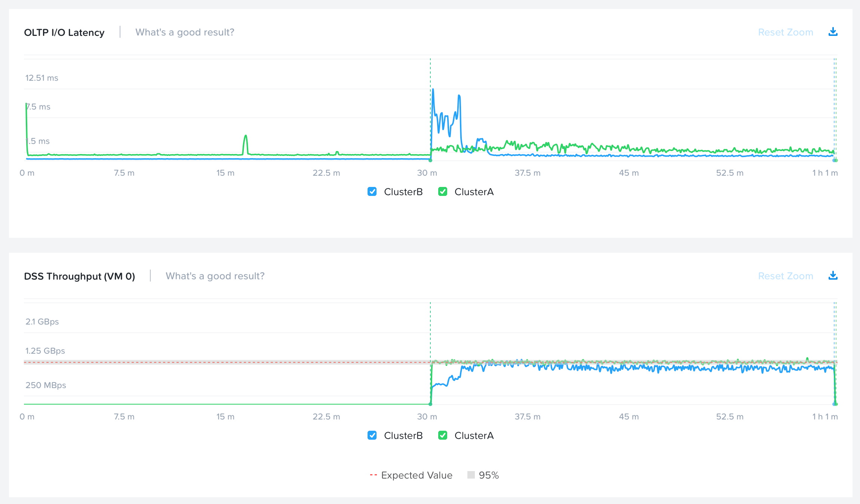860x504 pixels.
Task: Click 30 m start marker dot on latency chart
Action: click(430, 160)
